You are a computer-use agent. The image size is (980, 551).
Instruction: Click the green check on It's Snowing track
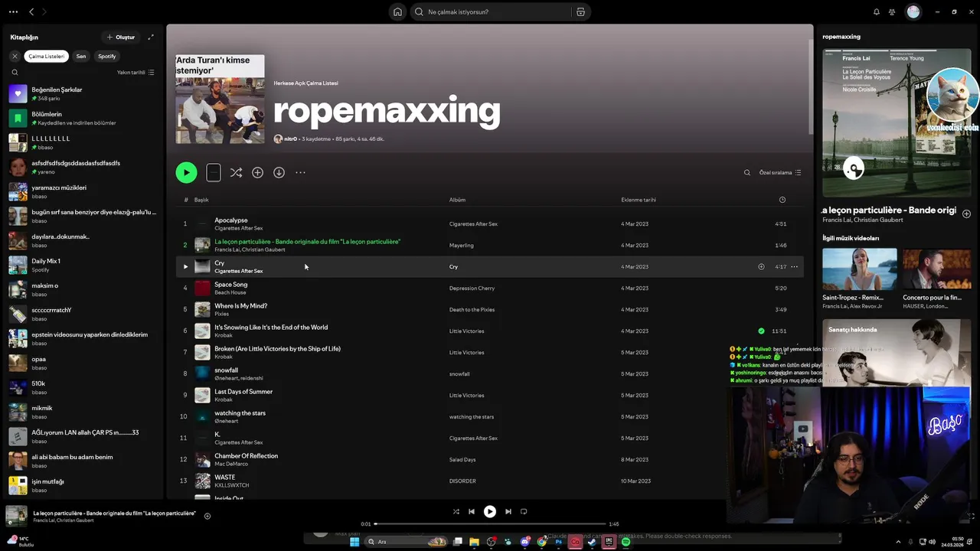click(x=761, y=331)
